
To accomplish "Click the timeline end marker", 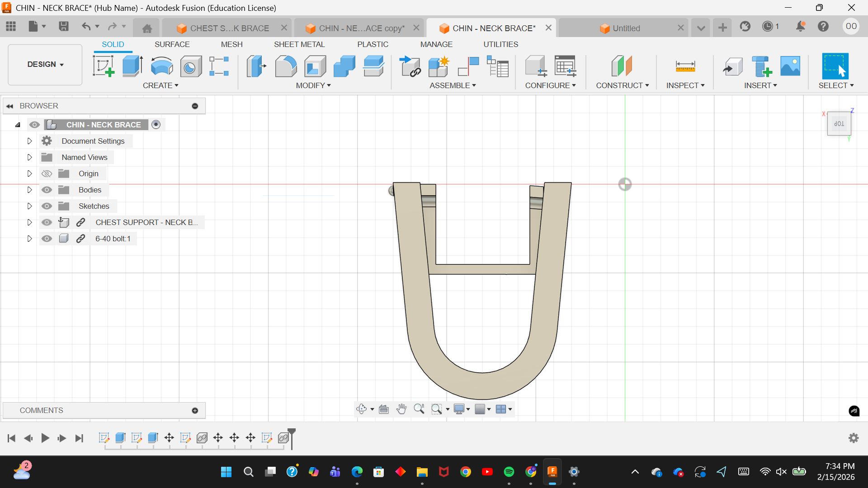I will (x=292, y=432).
